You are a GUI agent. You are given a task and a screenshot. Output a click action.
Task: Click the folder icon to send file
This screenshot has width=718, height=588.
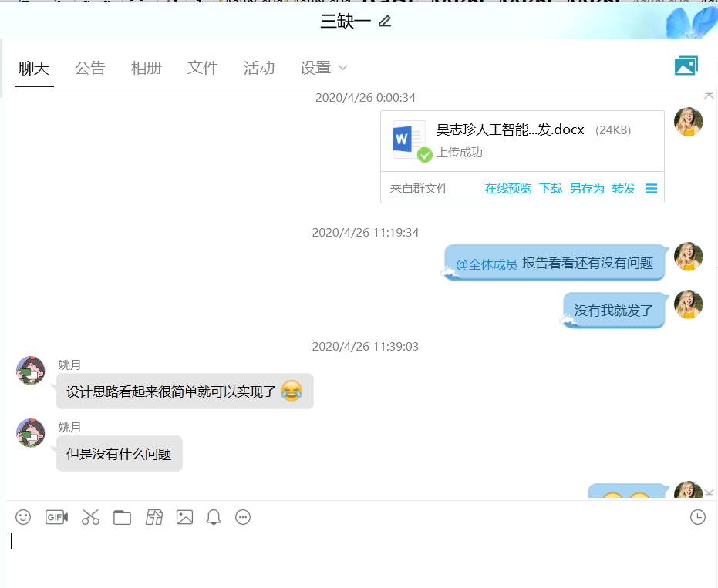pyautogui.click(x=122, y=517)
